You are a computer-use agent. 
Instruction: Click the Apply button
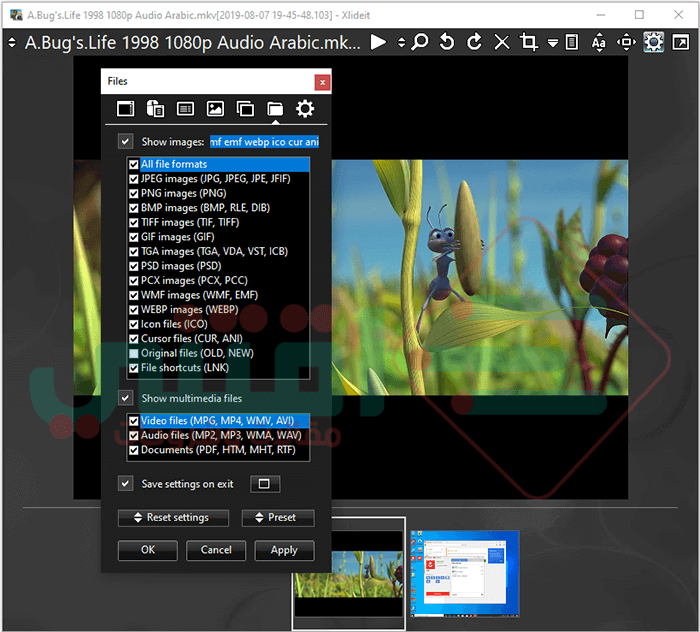pos(284,550)
